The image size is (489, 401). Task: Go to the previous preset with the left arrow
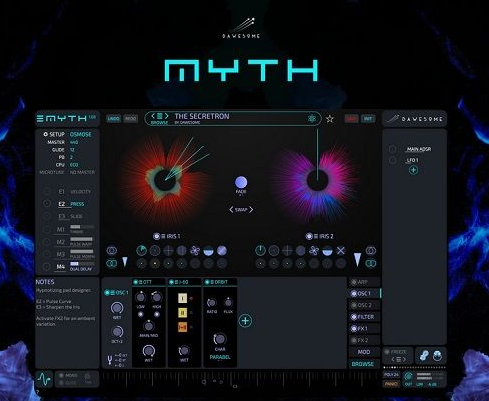(153, 116)
